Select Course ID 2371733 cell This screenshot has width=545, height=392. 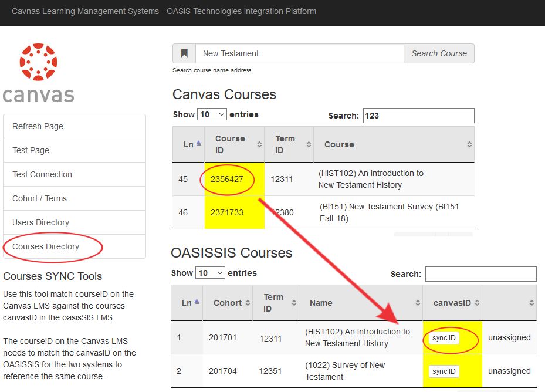[234, 212]
